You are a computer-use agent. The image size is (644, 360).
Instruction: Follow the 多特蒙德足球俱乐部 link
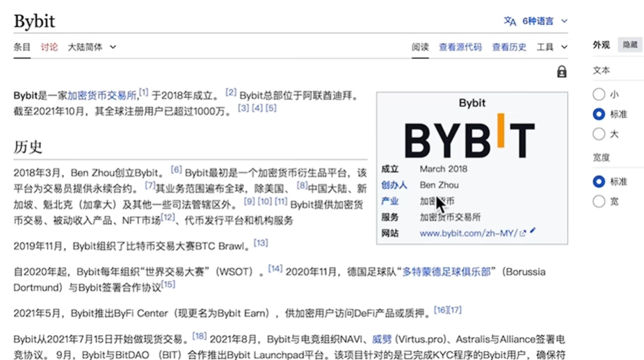point(446,272)
